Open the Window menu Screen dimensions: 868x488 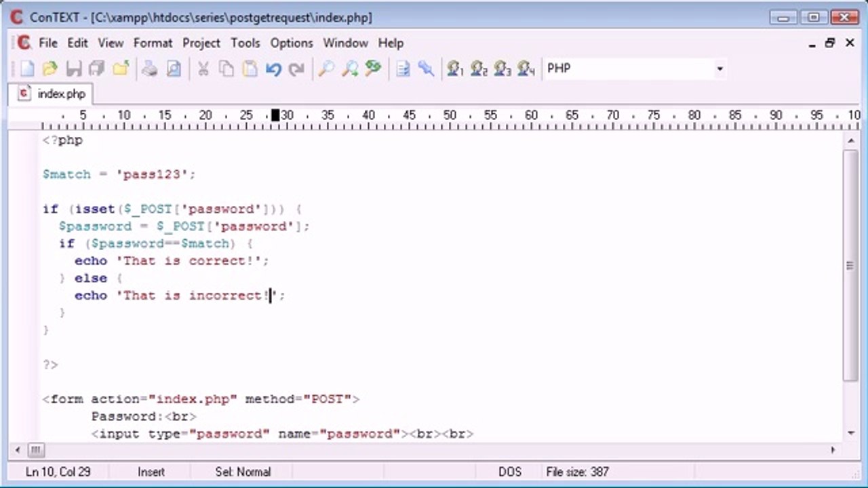pyautogui.click(x=345, y=43)
